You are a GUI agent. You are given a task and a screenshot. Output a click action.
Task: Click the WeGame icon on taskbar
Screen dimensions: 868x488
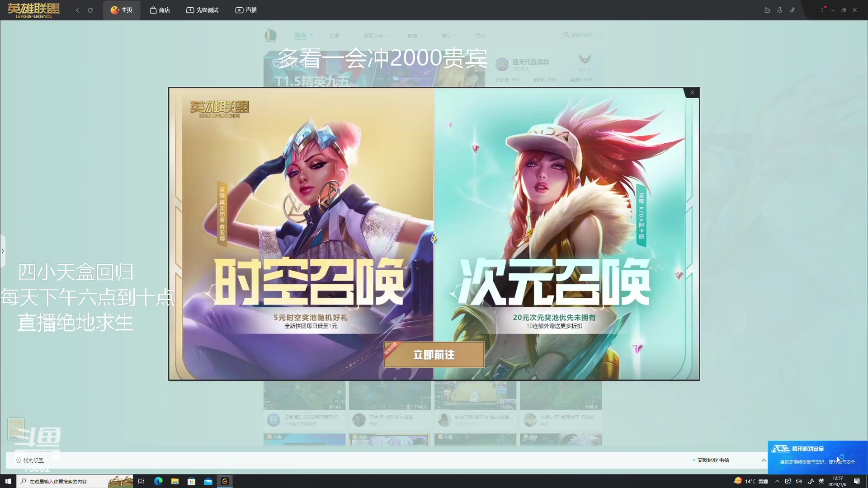[x=225, y=481]
